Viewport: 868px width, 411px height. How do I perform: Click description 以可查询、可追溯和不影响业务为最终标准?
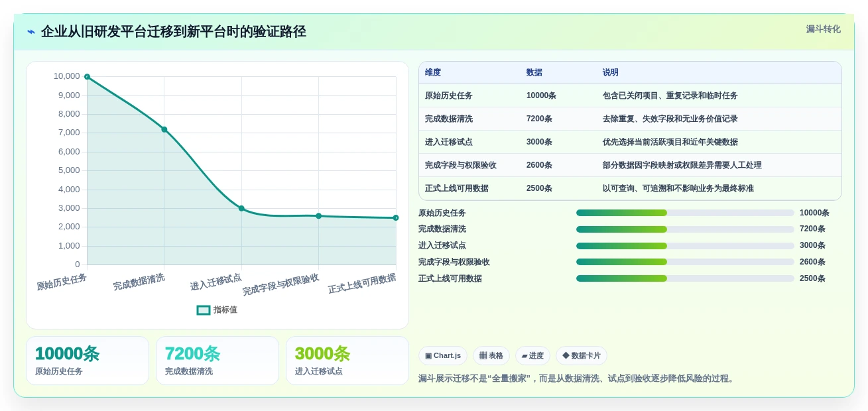click(678, 188)
